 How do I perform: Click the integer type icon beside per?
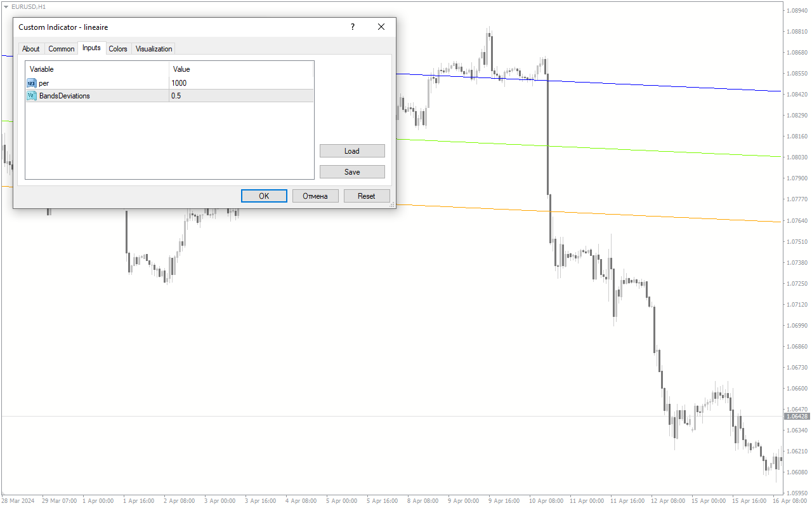32,83
